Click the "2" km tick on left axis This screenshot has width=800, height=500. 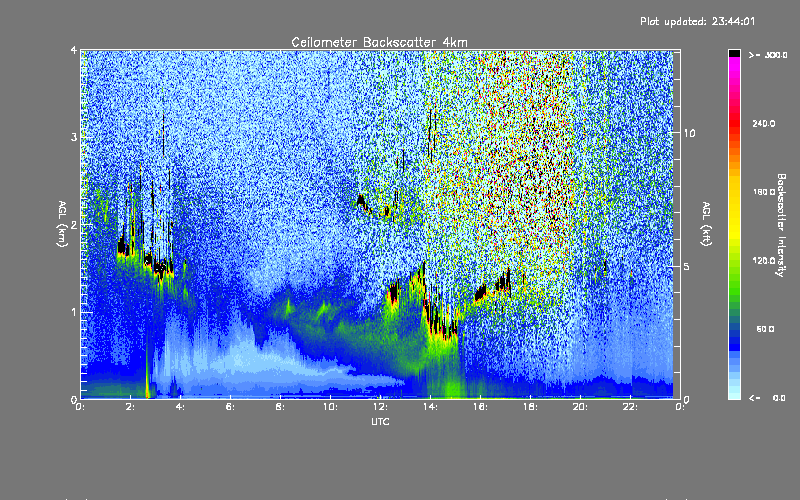[74, 225]
